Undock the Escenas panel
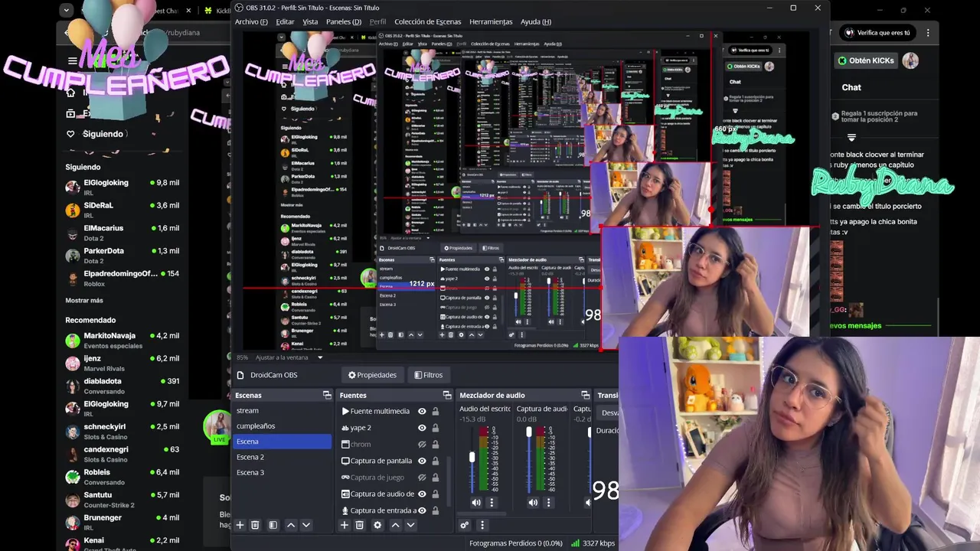The width and height of the screenshot is (980, 551). coord(327,395)
